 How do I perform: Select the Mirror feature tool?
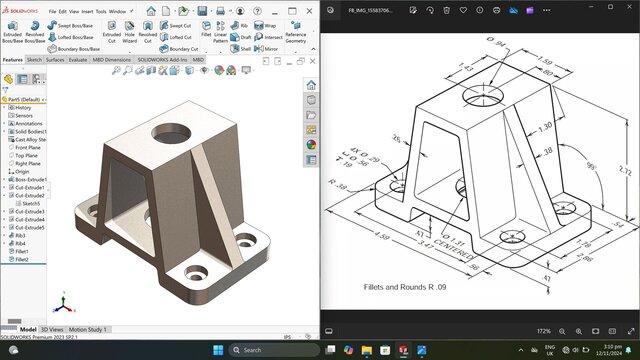[266, 49]
